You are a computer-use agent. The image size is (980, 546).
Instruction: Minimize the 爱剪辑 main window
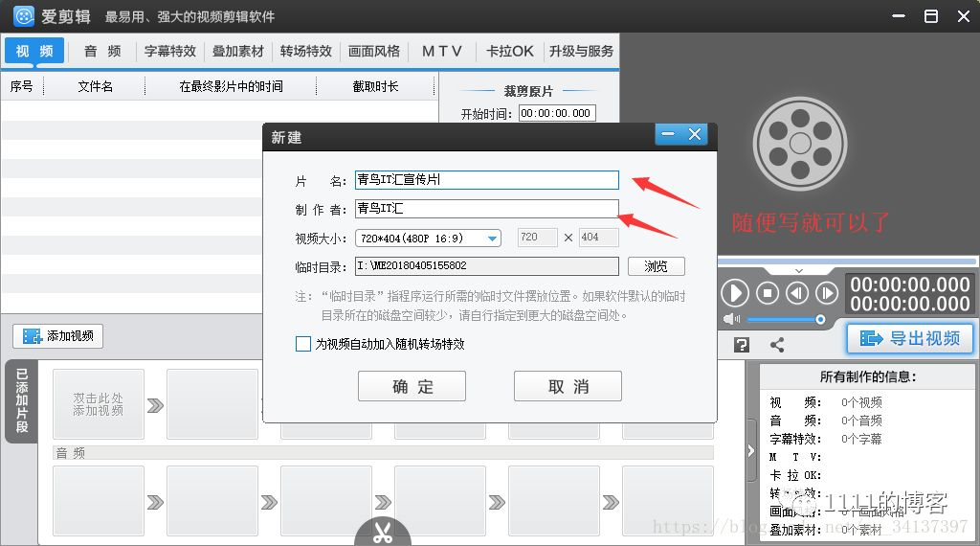(x=899, y=16)
